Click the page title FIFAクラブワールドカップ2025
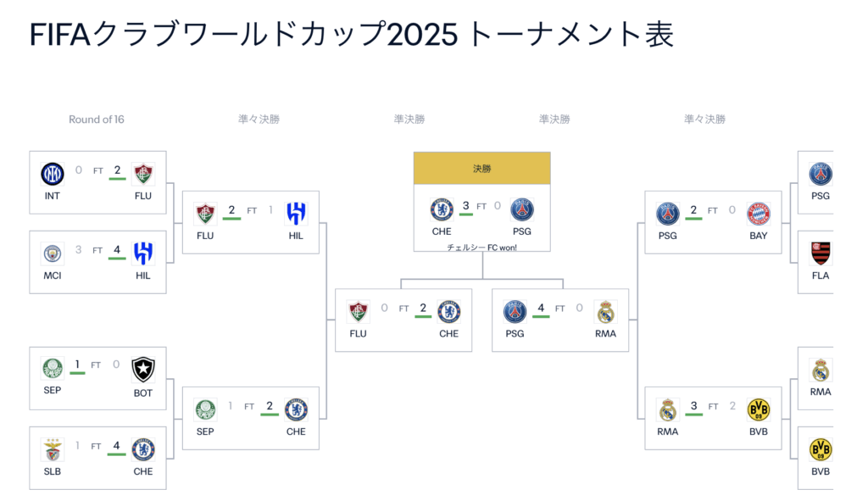Viewport: 868px width, 501px height. click(243, 34)
